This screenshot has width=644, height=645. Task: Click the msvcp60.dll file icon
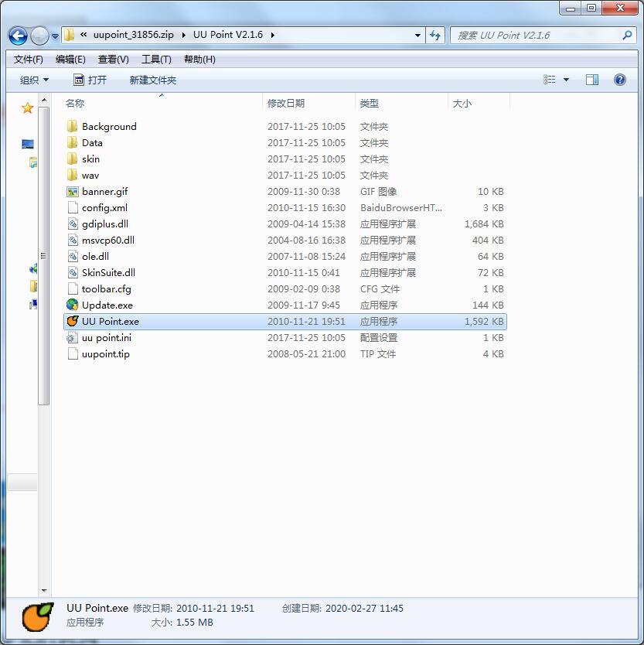pyautogui.click(x=73, y=241)
